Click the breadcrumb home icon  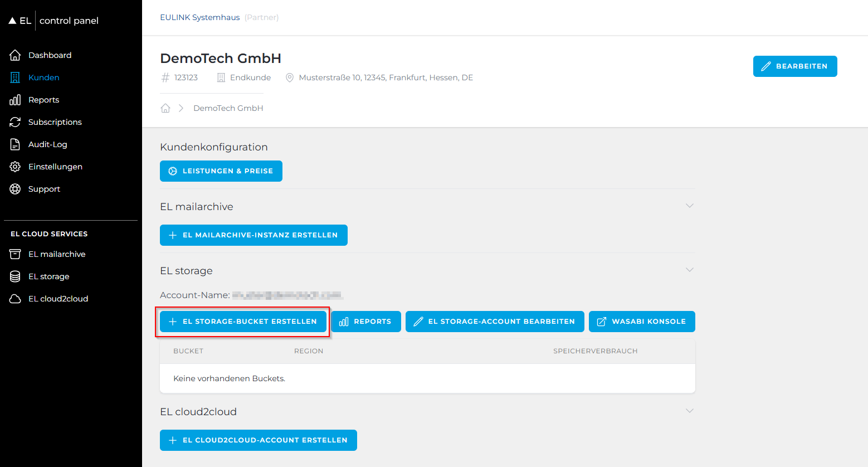[x=165, y=108]
